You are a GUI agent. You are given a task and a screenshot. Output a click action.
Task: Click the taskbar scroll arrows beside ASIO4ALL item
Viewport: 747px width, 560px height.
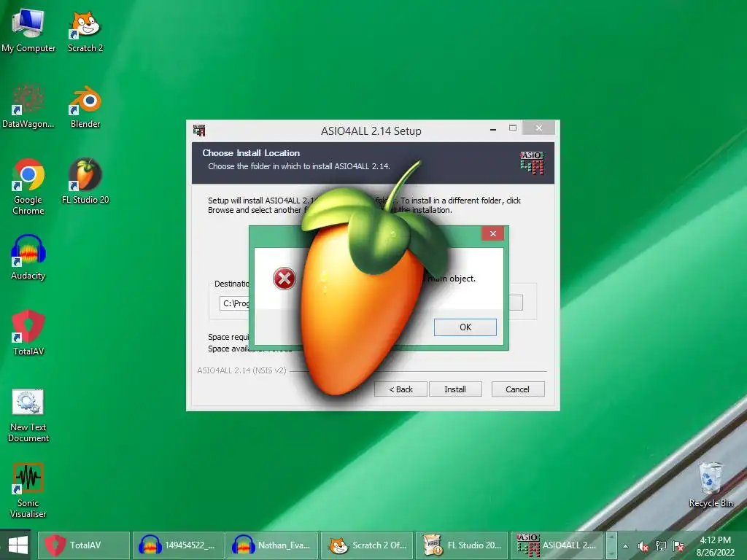pos(612,545)
